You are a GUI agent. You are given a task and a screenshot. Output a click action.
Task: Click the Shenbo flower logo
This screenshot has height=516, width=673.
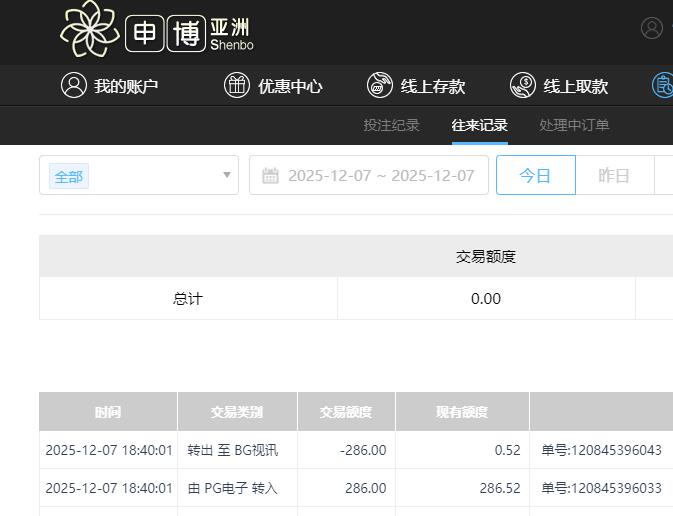pos(90,30)
